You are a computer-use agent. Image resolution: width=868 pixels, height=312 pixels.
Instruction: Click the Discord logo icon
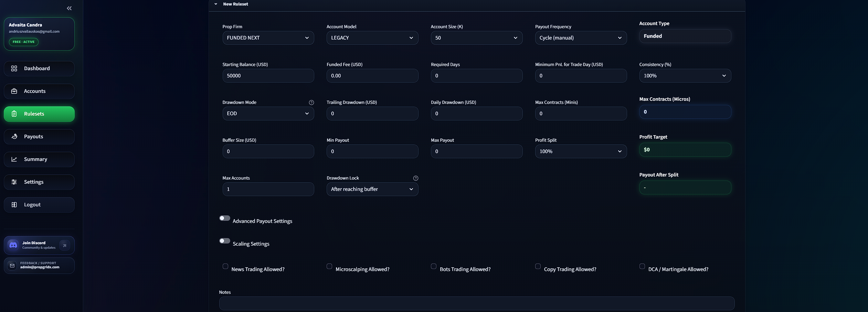(13, 245)
